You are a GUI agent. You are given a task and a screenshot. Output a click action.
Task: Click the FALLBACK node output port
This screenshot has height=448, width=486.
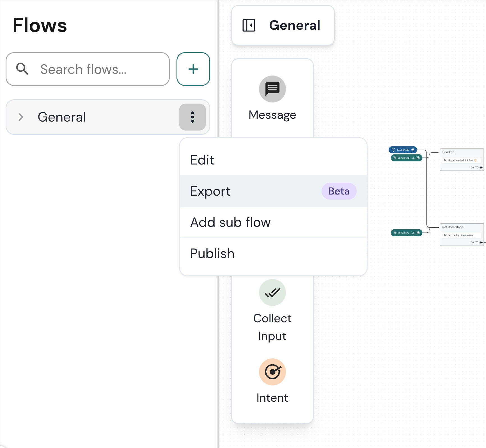click(x=413, y=150)
